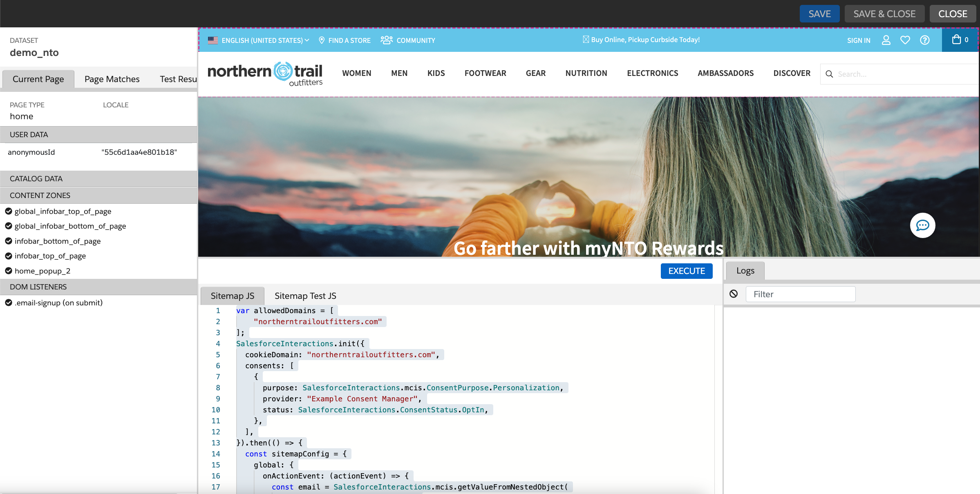Click the Community people icon
Screen dimensions: 980x494
coord(387,40)
